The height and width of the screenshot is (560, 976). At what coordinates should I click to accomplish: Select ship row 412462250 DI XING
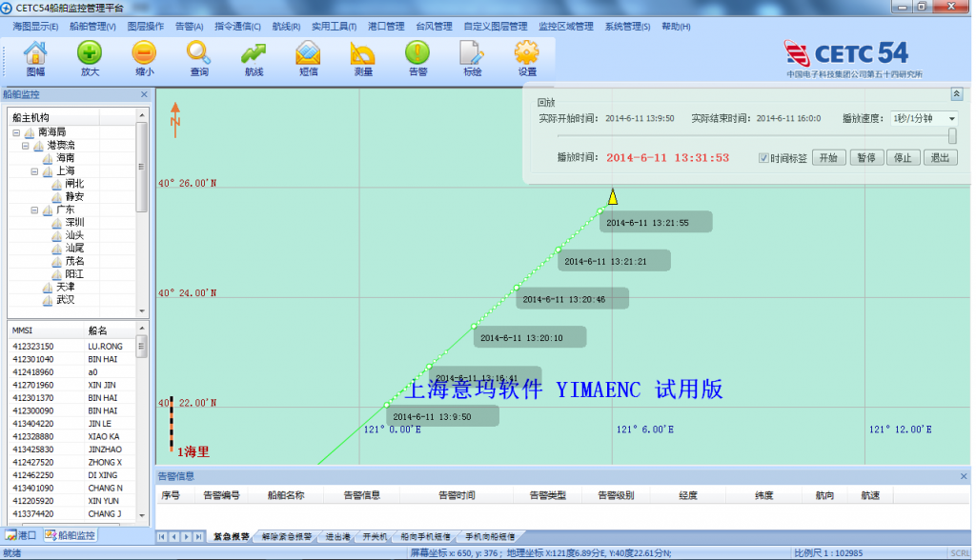[x=71, y=475]
